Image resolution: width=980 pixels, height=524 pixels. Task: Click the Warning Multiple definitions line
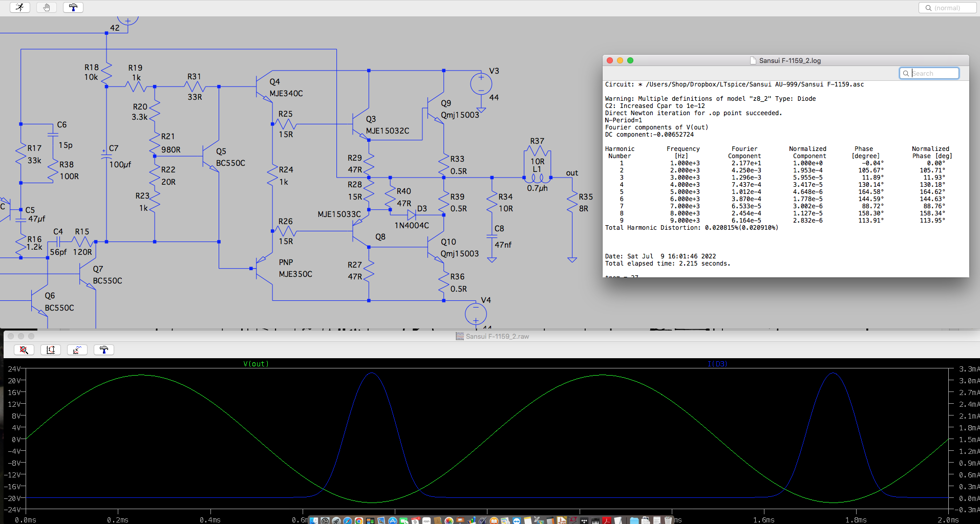pyautogui.click(x=710, y=99)
